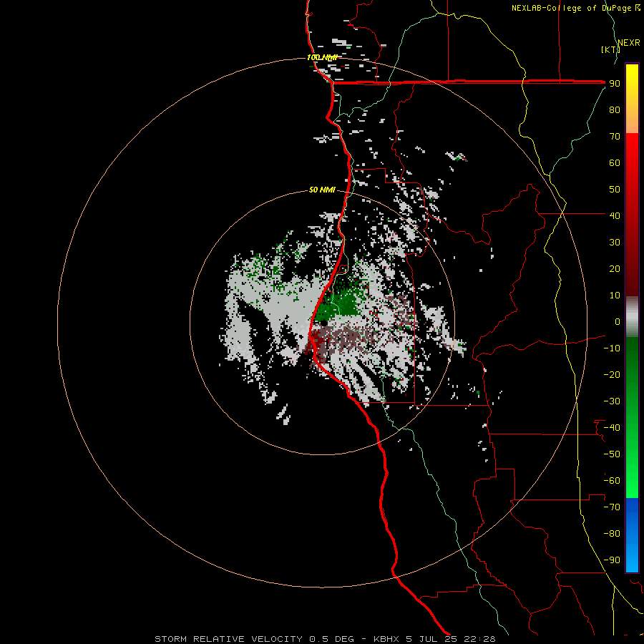Image resolution: width=644 pixels, height=644 pixels.
Task: Select the -50 scale label
Action: click(x=612, y=454)
